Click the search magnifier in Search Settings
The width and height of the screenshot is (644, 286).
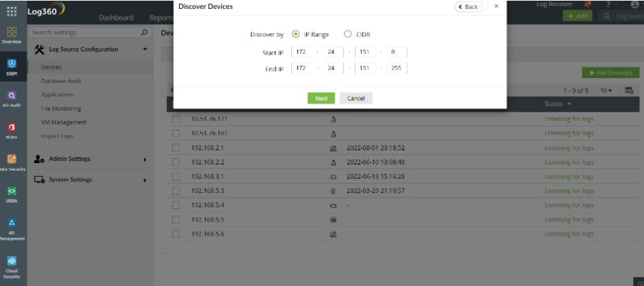[144, 32]
